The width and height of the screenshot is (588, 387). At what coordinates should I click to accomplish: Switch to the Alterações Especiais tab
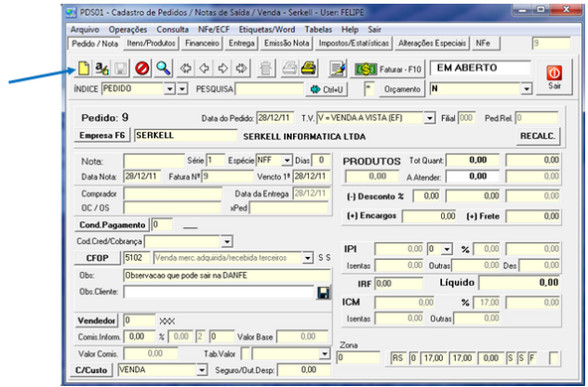[432, 44]
